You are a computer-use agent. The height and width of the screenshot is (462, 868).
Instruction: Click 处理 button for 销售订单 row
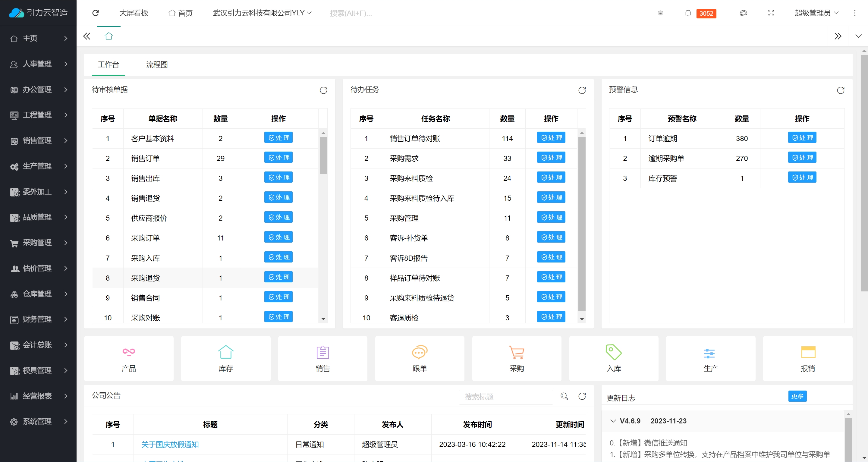tap(278, 158)
